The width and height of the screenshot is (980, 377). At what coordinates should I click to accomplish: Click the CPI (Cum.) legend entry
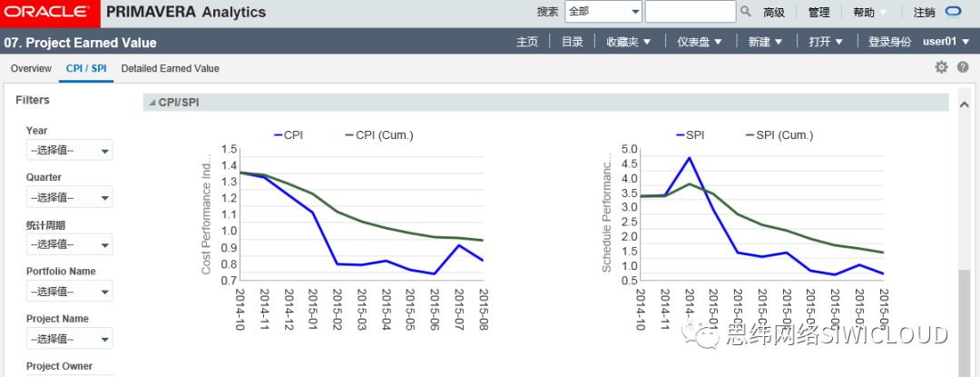click(379, 135)
